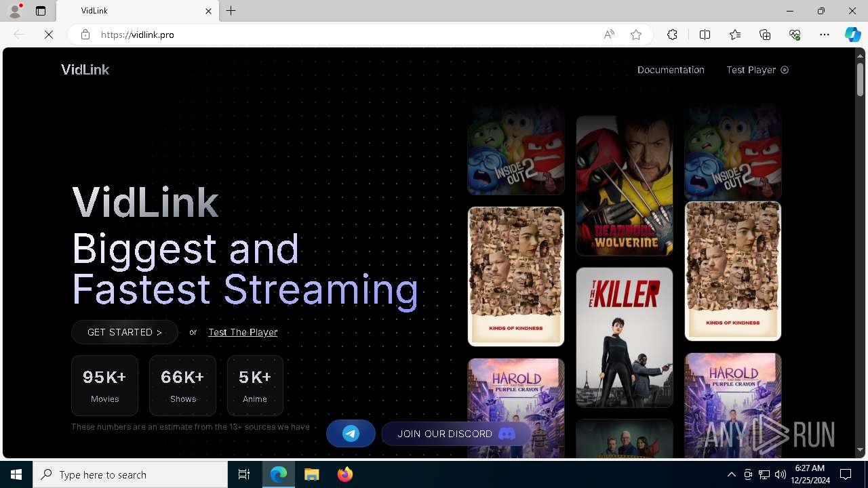Open Settings and more menu
868x488 pixels.
point(825,35)
